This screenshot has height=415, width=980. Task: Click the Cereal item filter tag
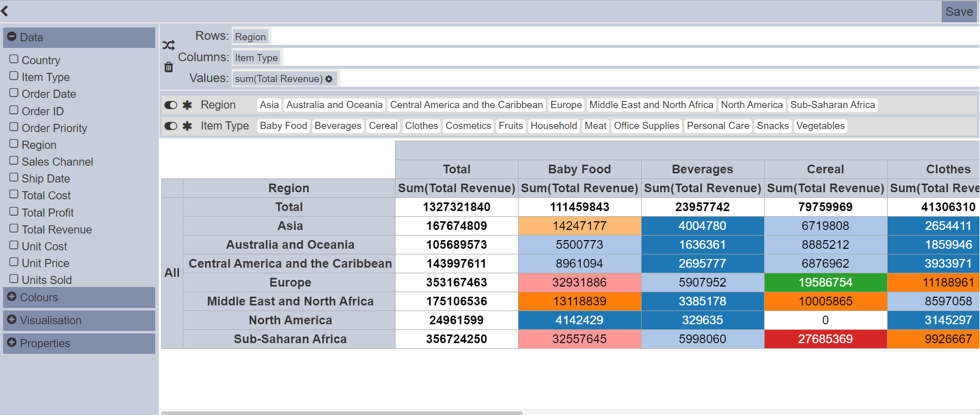[383, 126]
